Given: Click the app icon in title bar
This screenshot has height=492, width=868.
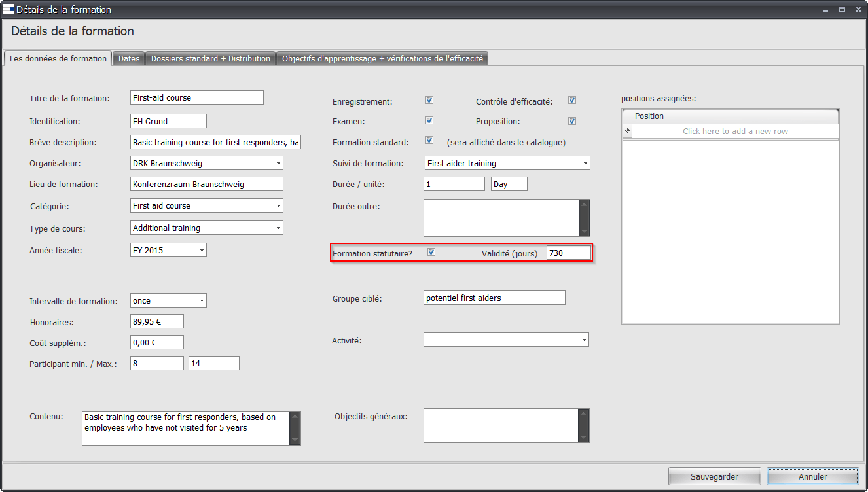Looking at the screenshot, I should coord(9,10).
